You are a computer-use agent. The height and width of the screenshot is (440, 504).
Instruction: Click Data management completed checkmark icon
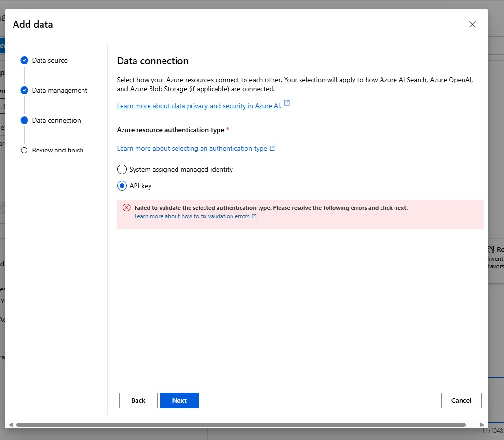point(25,90)
